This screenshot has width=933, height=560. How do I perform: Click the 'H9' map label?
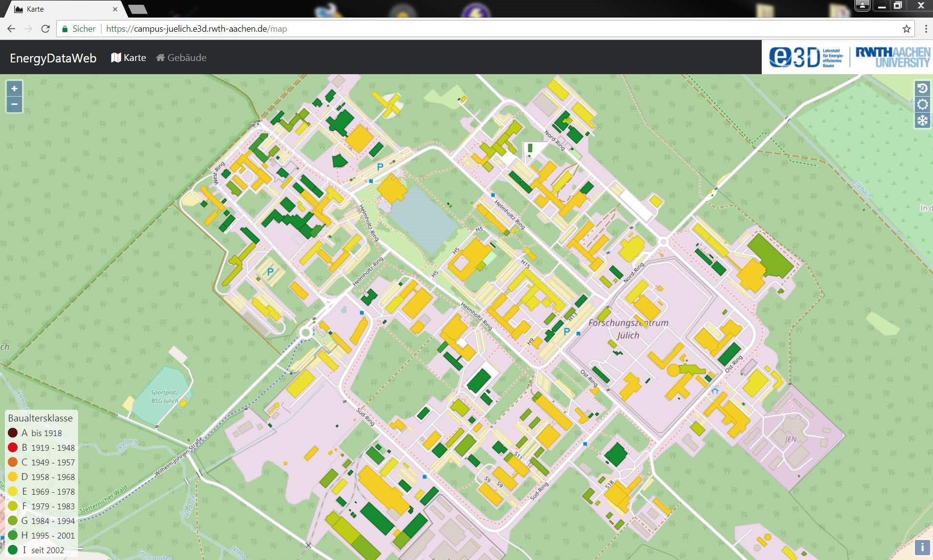click(530, 342)
